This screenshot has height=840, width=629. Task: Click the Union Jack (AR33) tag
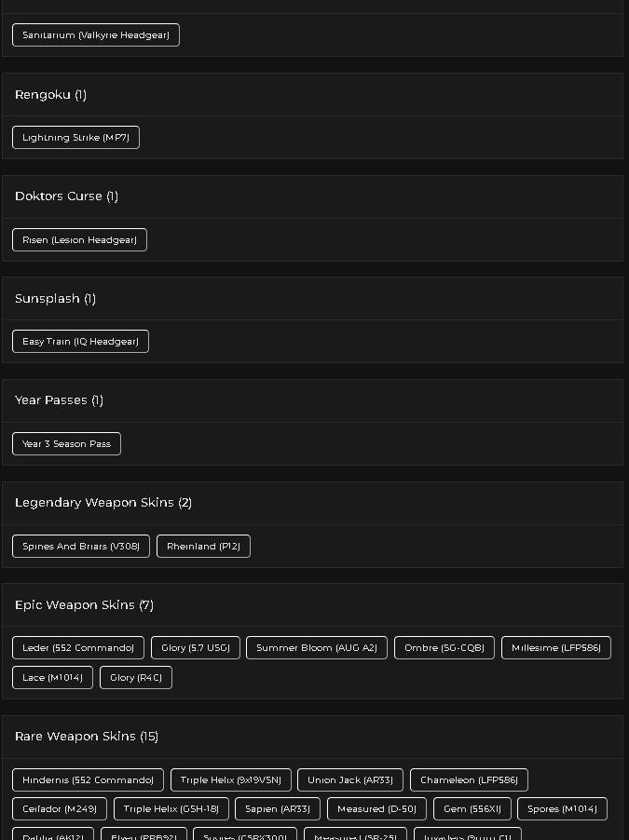coord(350,779)
